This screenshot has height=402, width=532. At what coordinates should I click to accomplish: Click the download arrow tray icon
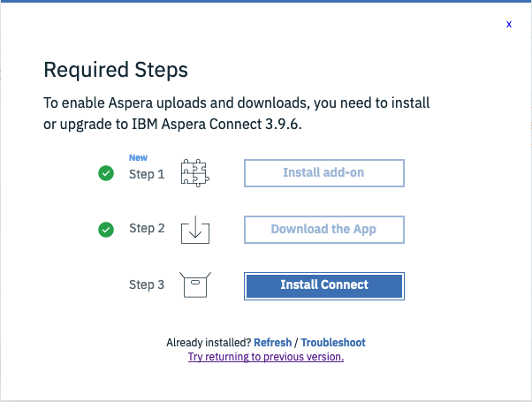coord(194,230)
